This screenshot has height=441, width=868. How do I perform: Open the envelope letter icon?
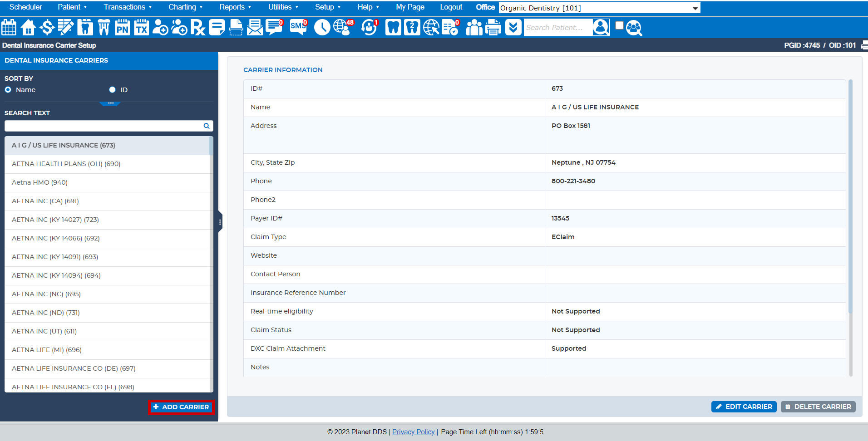point(255,28)
